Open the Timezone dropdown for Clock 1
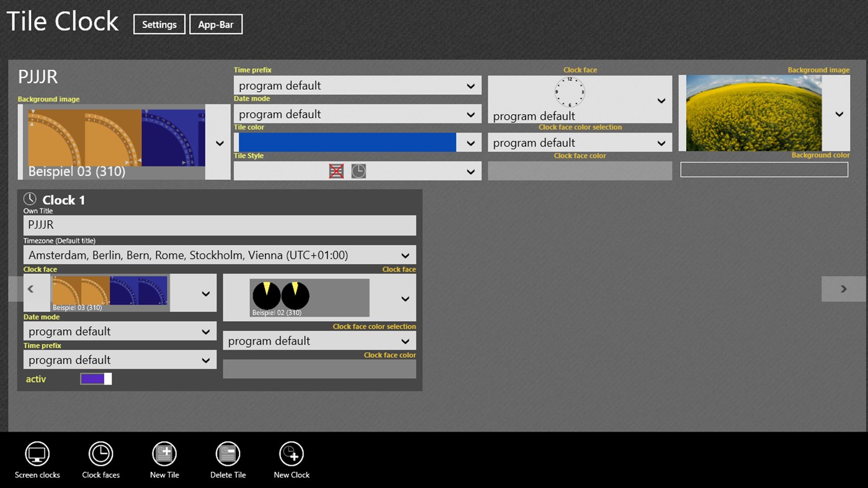The image size is (868, 488). (x=219, y=255)
